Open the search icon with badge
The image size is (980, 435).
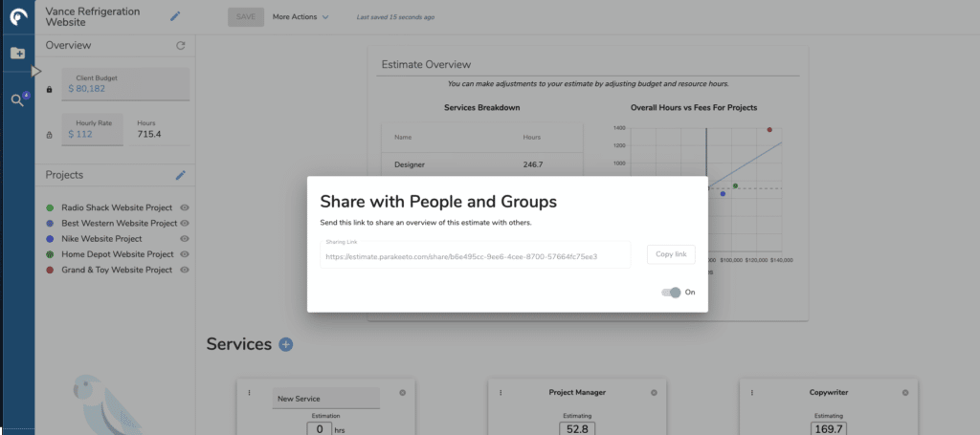17,99
